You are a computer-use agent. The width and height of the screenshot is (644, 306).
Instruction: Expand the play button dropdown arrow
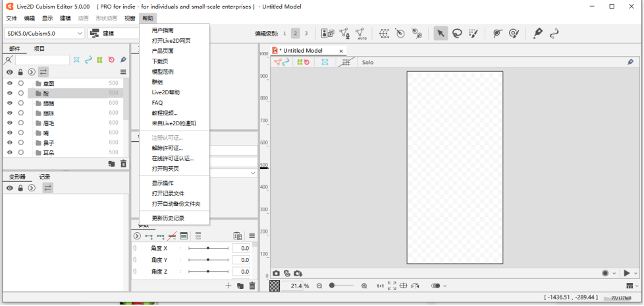[x=636, y=273]
